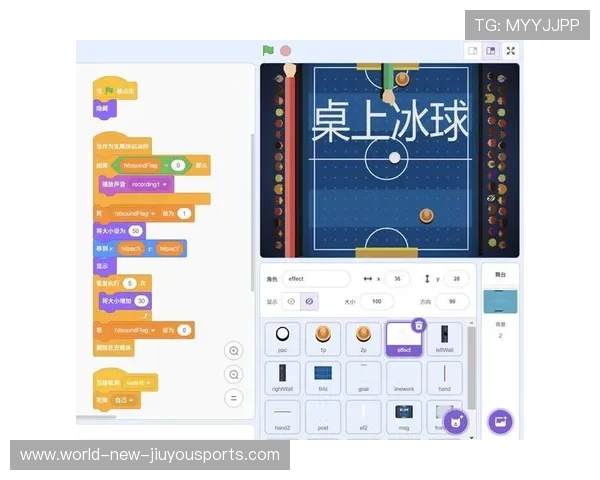
Task: Zoom out the code workspace
Action: click(234, 375)
